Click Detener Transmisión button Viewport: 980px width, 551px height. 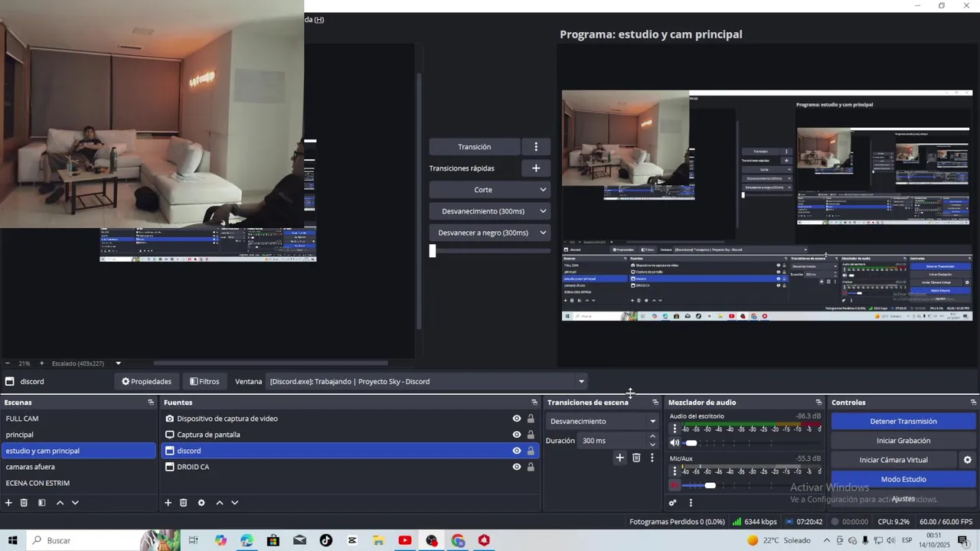click(903, 422)
